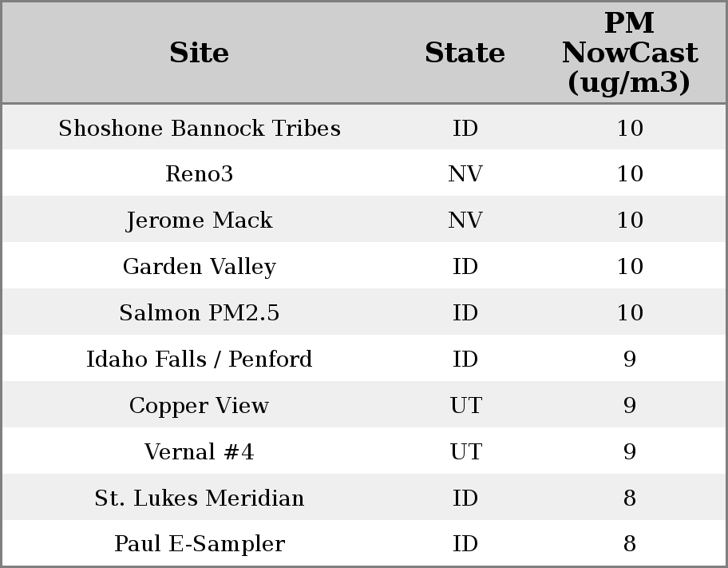Screen dimensions: 728x568
Task: Select the Reno3 site name
Action: 199,174
